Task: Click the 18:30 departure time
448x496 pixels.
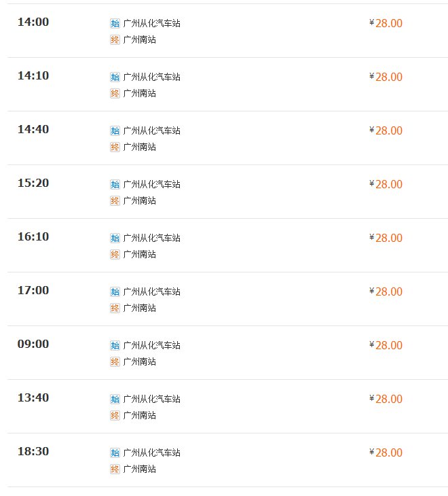Action: point(33,452)
